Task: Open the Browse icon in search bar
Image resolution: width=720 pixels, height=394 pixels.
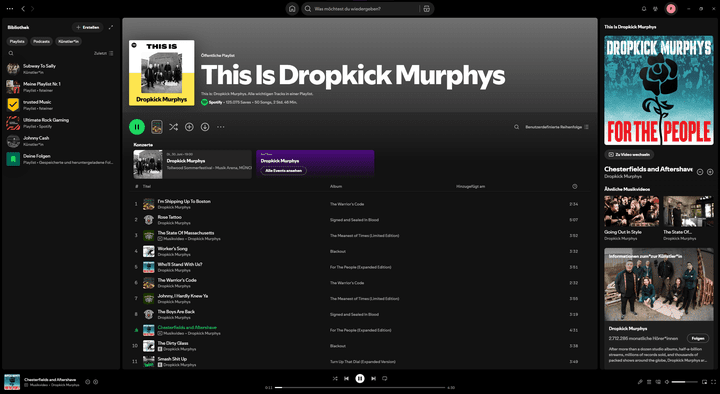Action: pyautogui.click(x=427, y=9)
